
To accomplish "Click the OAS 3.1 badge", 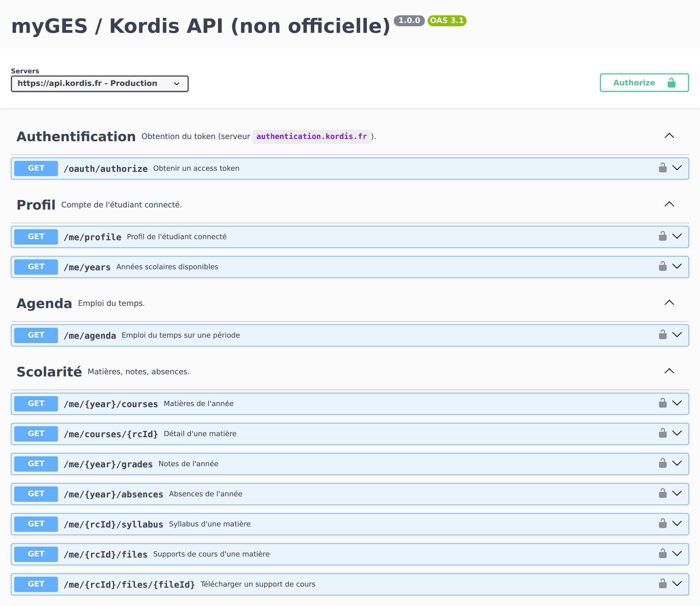I will (447, 21).
